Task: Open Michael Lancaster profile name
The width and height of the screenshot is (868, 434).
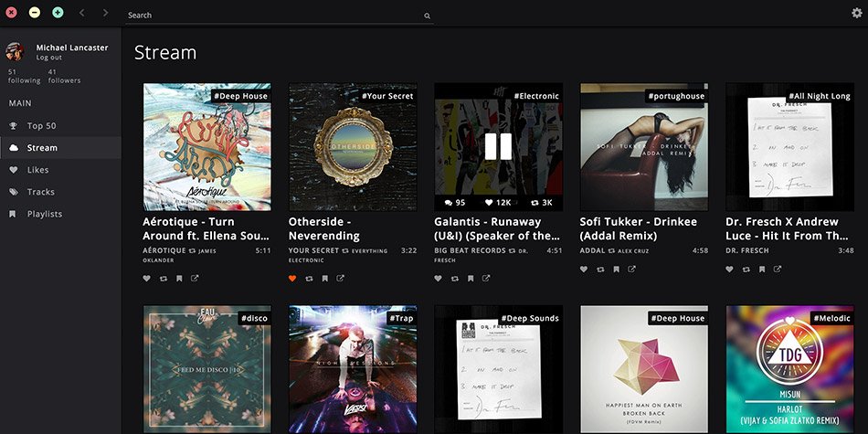Action: pyautogui.click(x=72, y=48)
